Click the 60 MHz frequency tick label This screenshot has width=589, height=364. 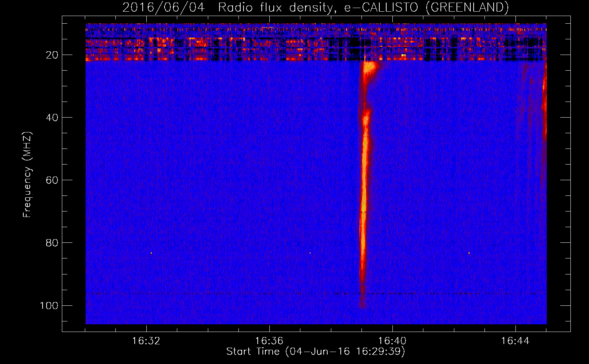pos(52,180)
